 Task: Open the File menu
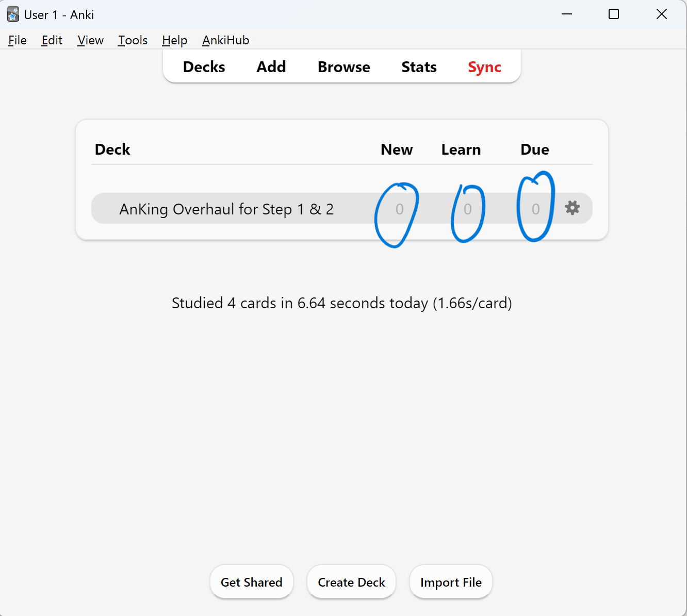click(x=18, y=40)
